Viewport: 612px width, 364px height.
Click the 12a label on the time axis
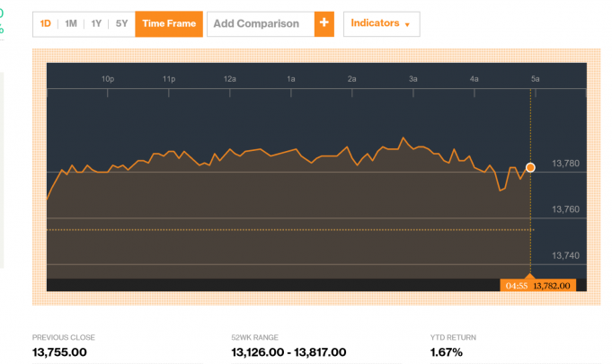230,79
